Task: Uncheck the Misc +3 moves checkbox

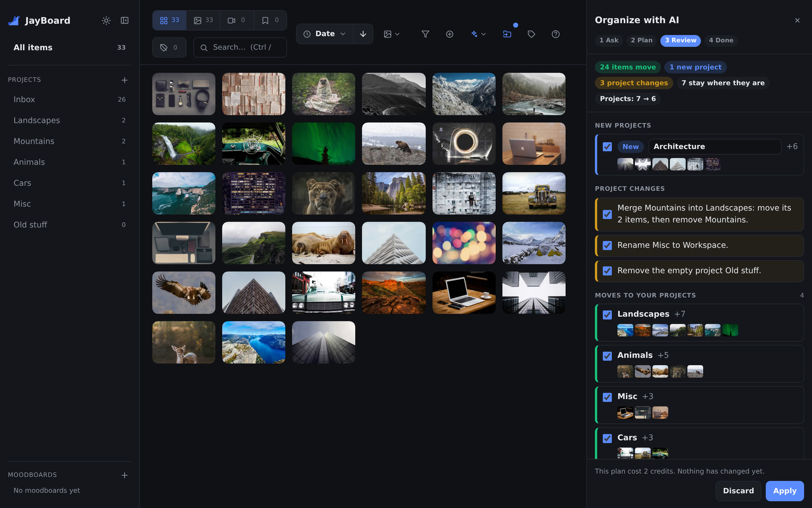Action: pyautogui.click(x=607, y=397)
